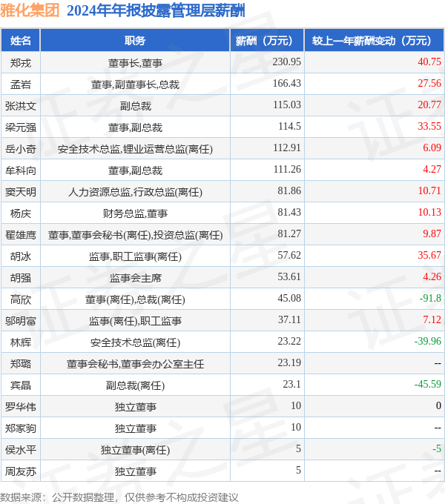The width and height of the screenshot is (445, 504).
Task: Click the salary value 230.95
Action: [287, 62]
